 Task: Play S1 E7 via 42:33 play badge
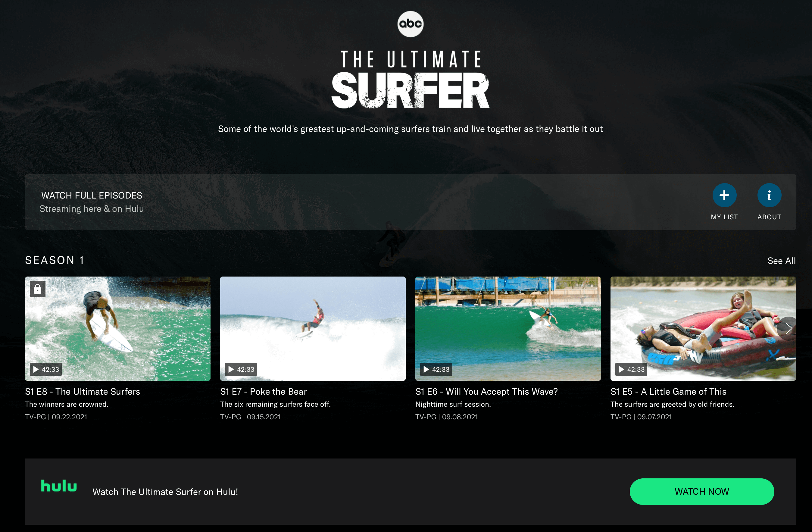[x=241, y=369]
